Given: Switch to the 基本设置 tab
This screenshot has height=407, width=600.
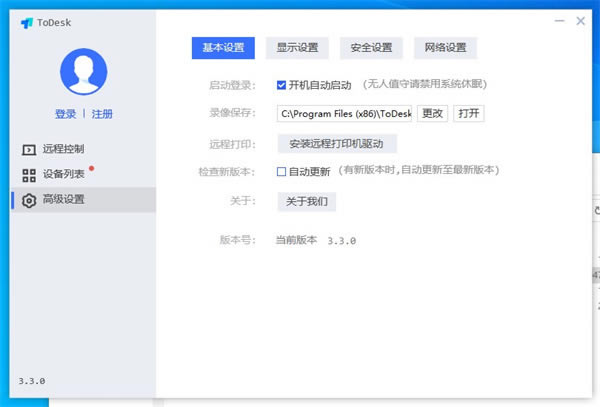Looking at the screenshot, I should click(223, 48).
